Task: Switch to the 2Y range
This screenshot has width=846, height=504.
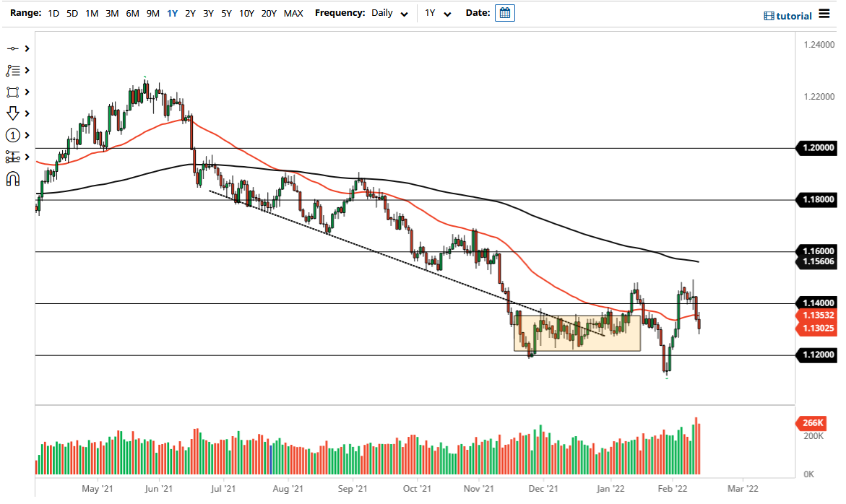Action: [x=190, y=13]
